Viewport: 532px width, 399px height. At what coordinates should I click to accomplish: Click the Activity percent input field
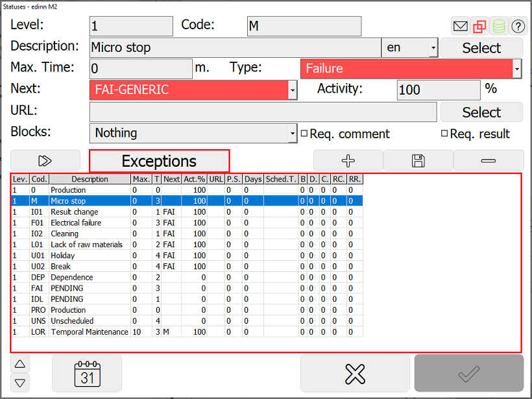click(x=439, y=90)
